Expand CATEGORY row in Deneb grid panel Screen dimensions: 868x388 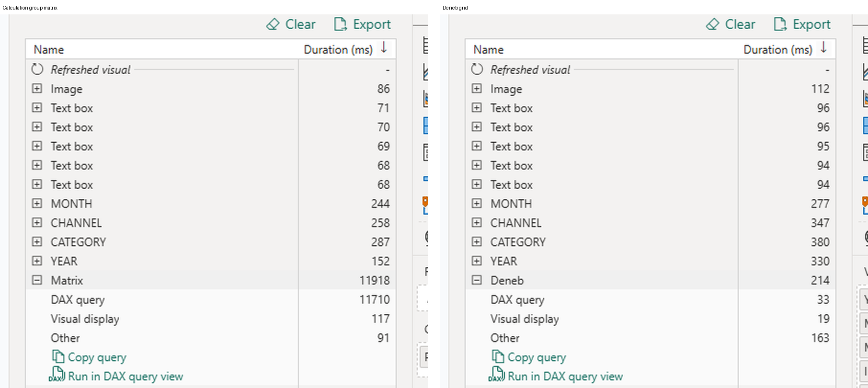[477, 242]
